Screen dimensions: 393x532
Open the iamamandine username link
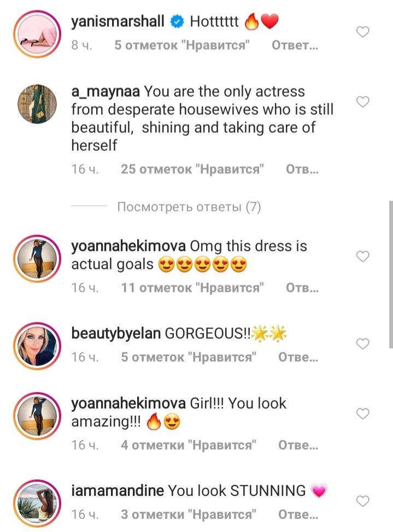pos(118,490)
